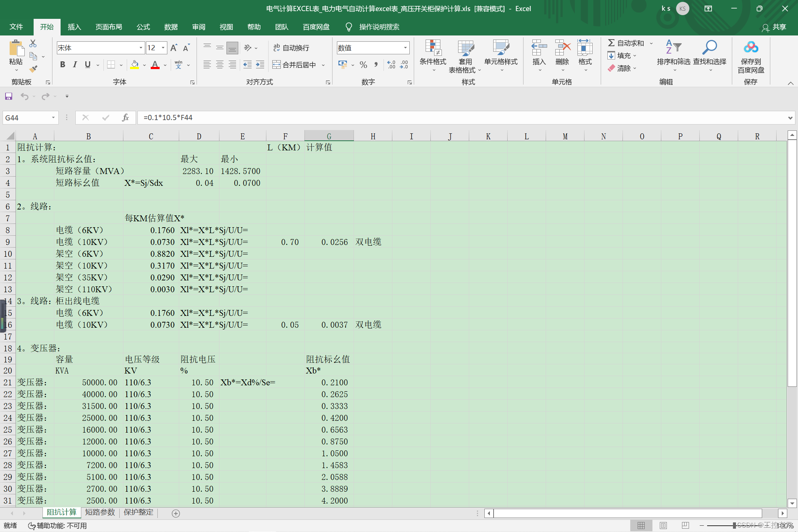
Task: Open the 公式 (Formulas) ribbon tab
Action: click(143, 27)
